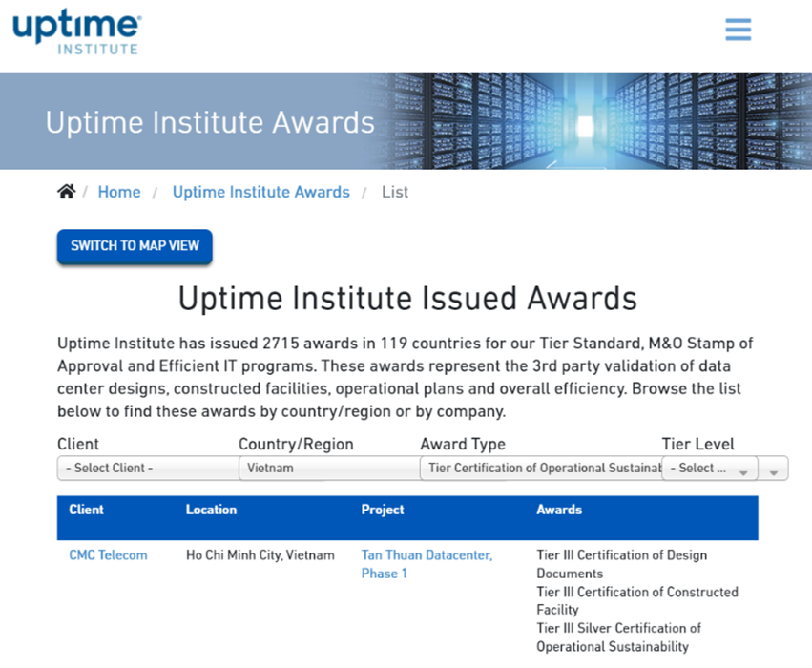The height and width of the screenshot is (668, 812).
Task: Click the Project column header
Action: [x=383, y=510]
